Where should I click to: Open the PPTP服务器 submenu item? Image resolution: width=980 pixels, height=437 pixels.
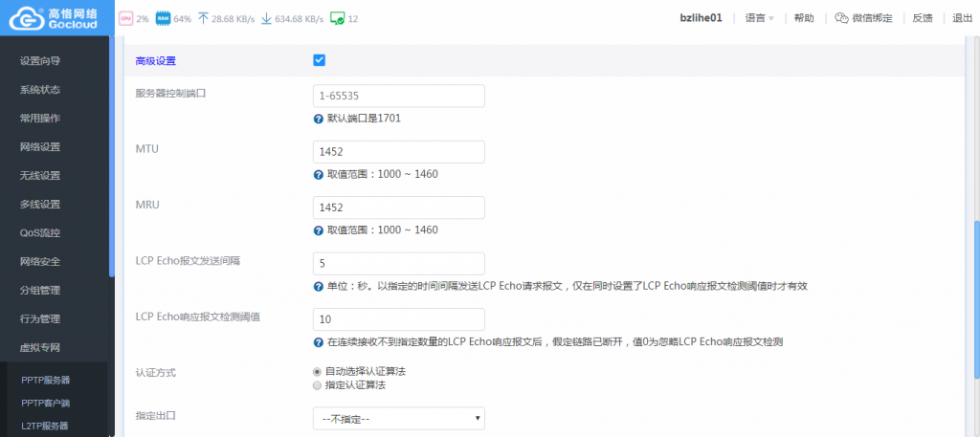[46, 380]
